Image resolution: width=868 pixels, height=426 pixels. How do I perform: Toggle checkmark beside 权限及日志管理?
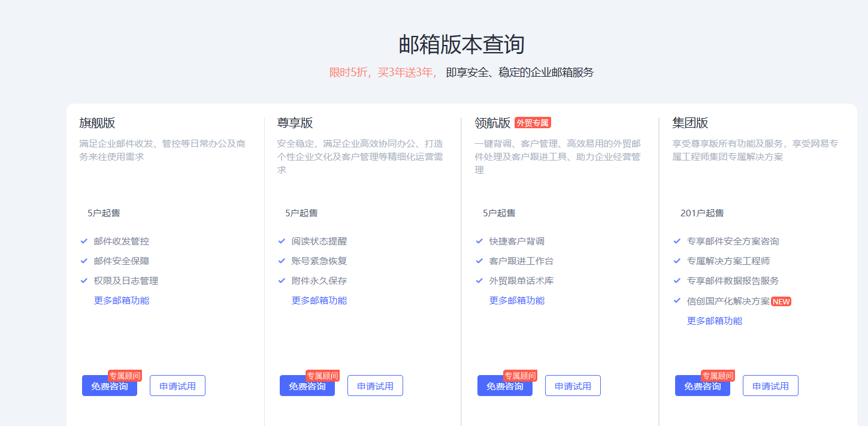[83, 280]
